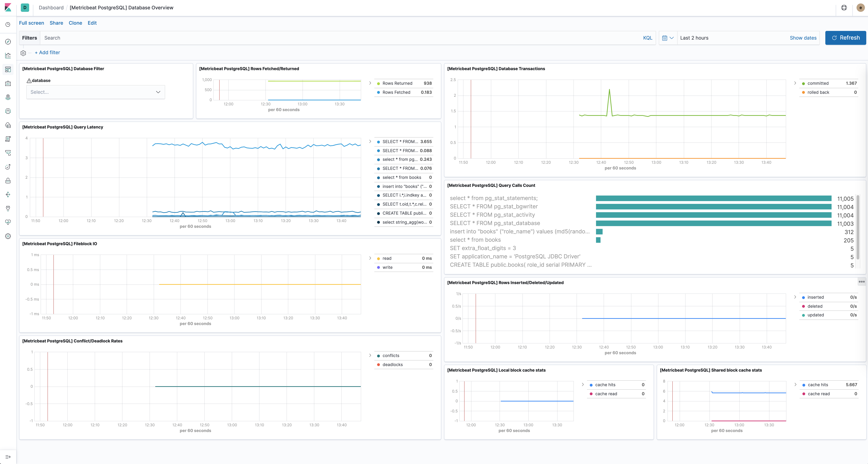868x464 pixels.
Task: Toggle the KQL query language setting
Action: [x=648, y=38]
